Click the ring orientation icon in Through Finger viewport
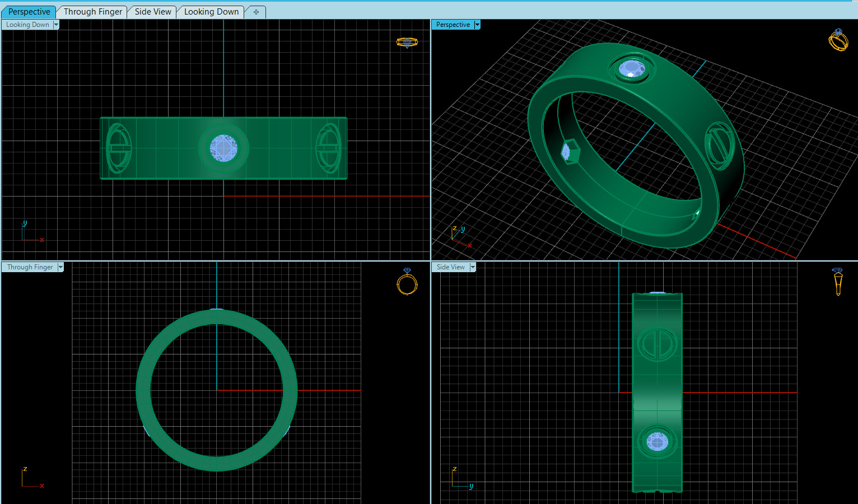This screenshot has width=858, height=504. tap(407, 281)
